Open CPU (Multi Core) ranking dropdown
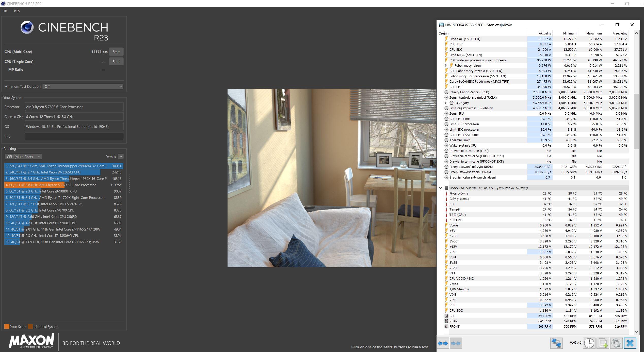 tap(23, 157)
